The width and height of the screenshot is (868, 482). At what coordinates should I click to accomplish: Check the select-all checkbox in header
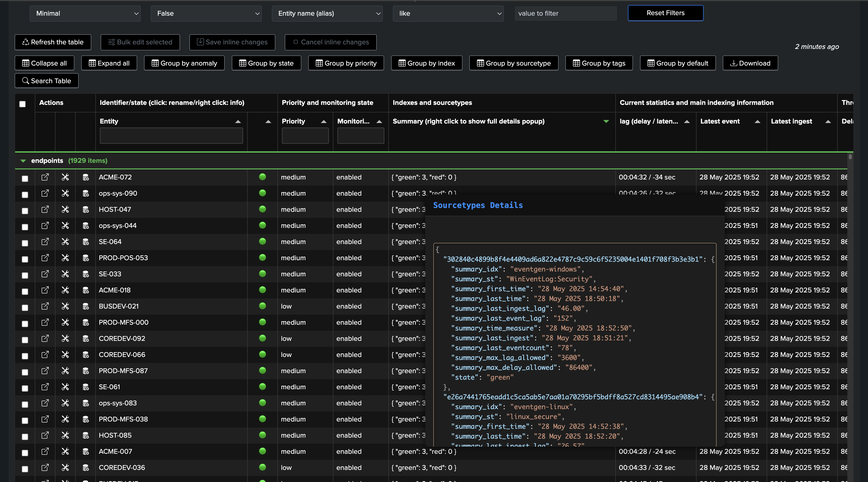click(x=23, y=104)
